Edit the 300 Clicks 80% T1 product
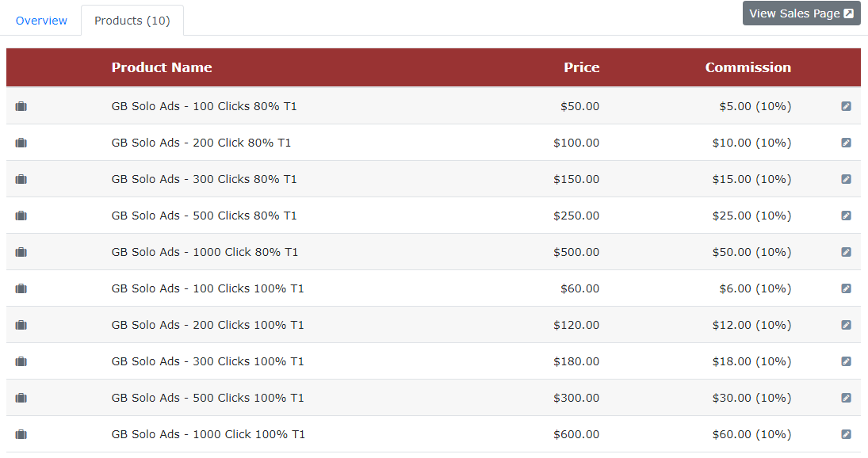The height and width of the screenshot is (458, 868). click(846, 179)
